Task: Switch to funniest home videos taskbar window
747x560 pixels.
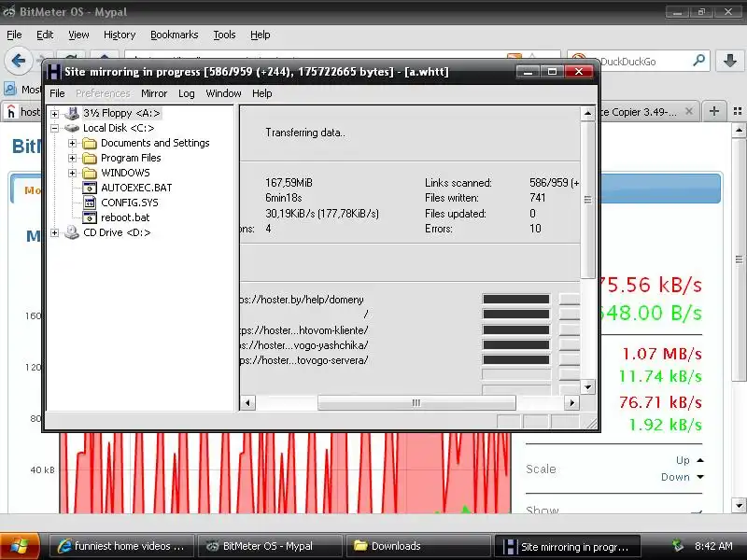Action: [121, 546]
